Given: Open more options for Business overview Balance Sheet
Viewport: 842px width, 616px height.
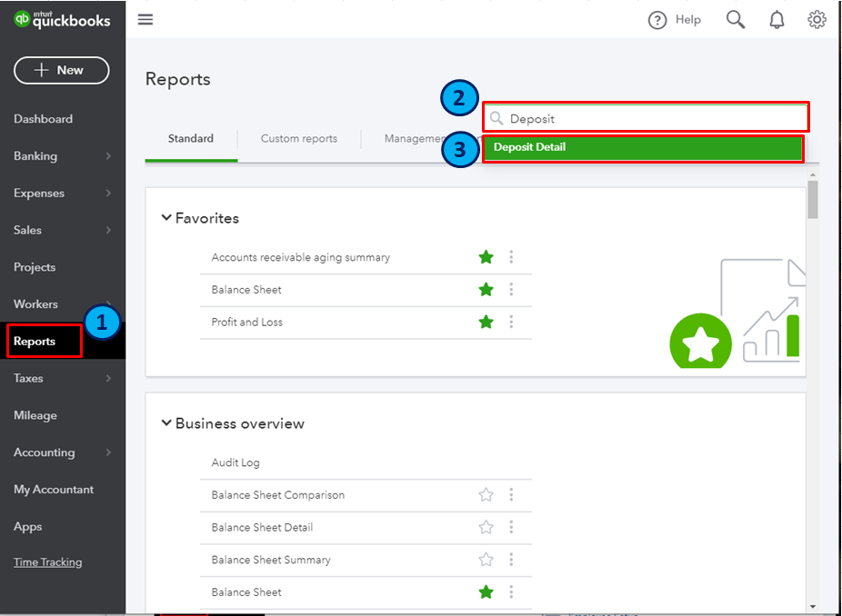Looking at the screenshot, I should click(511, 591).
